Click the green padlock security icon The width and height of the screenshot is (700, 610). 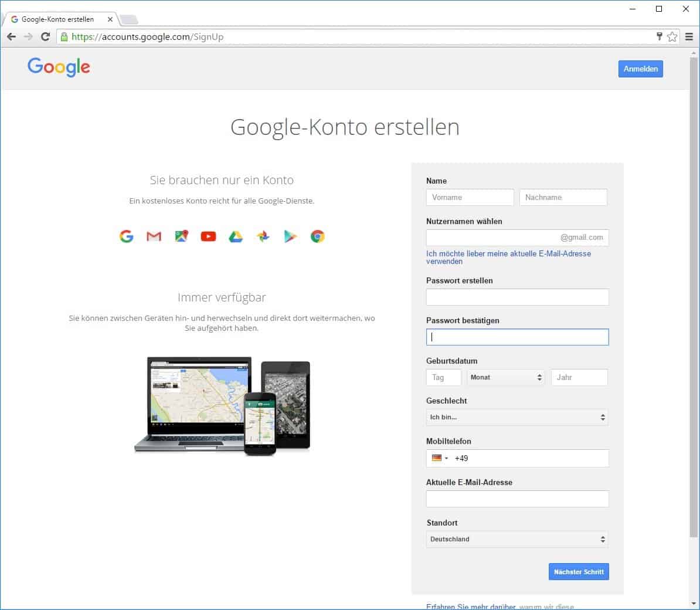pos(64,36)
